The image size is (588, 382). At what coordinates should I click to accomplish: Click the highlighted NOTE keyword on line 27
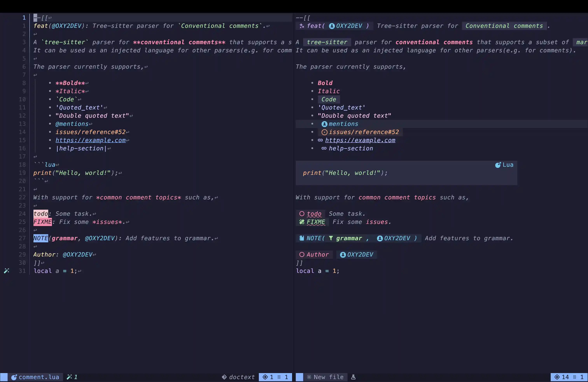(41, 238)
